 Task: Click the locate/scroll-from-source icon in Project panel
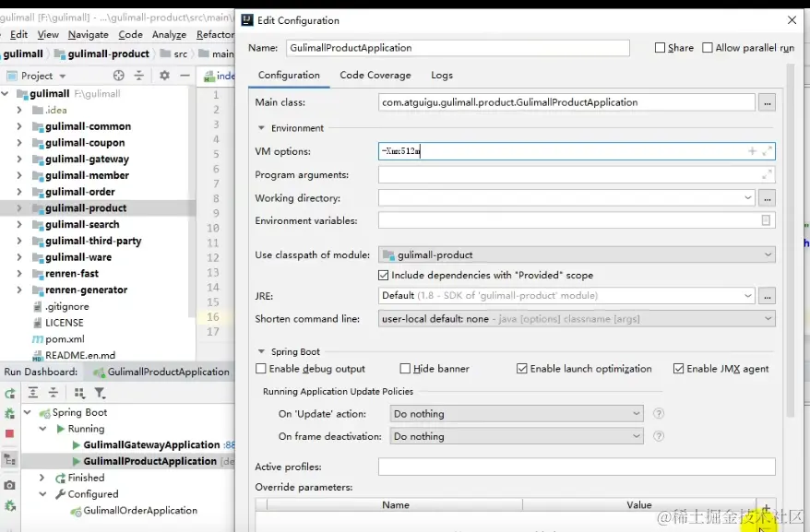tap(119, 76)
